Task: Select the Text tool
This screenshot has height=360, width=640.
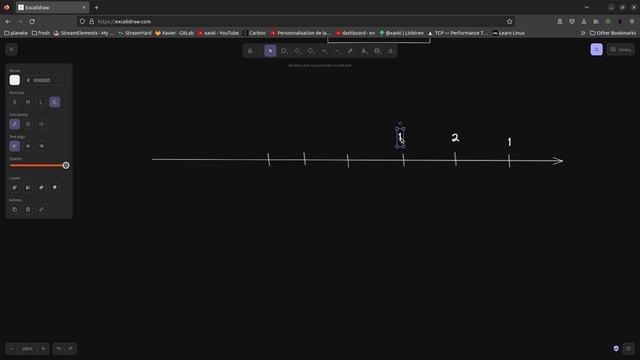Action: click(x=364, y=51)
